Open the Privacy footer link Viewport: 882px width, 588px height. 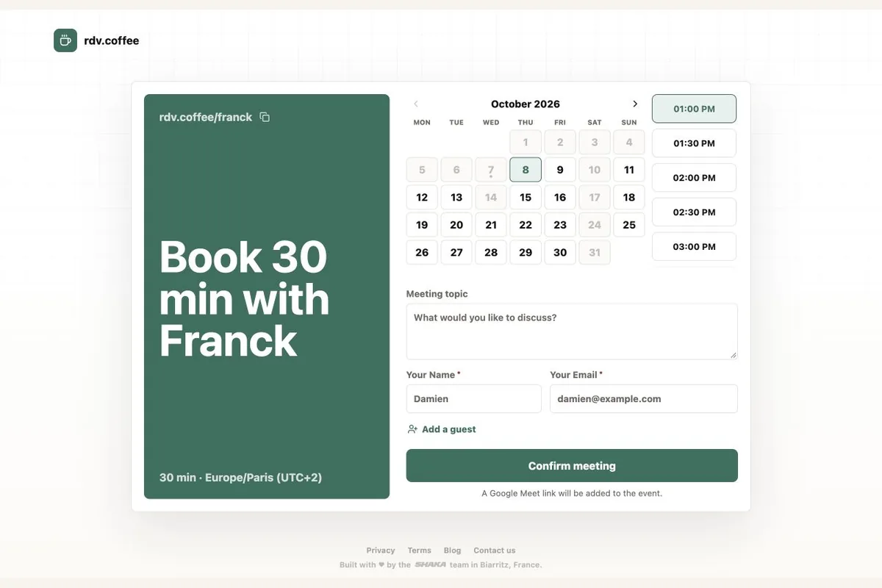click(381, 551)
